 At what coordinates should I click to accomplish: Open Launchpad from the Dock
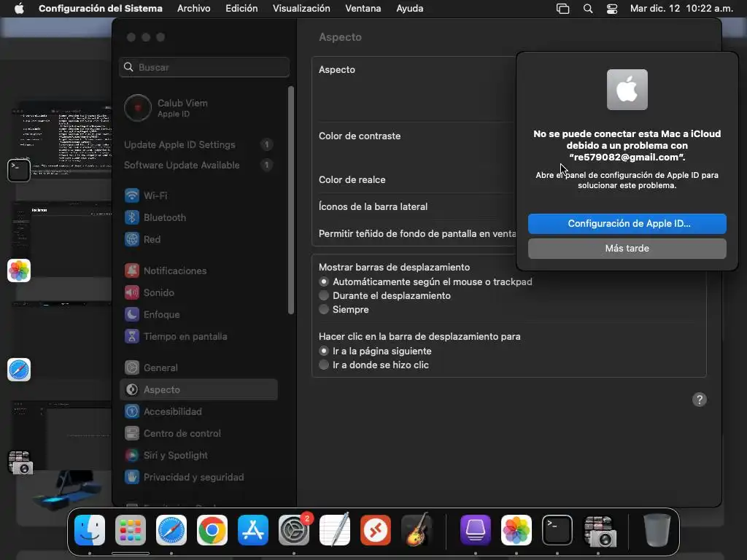(131, 530)
